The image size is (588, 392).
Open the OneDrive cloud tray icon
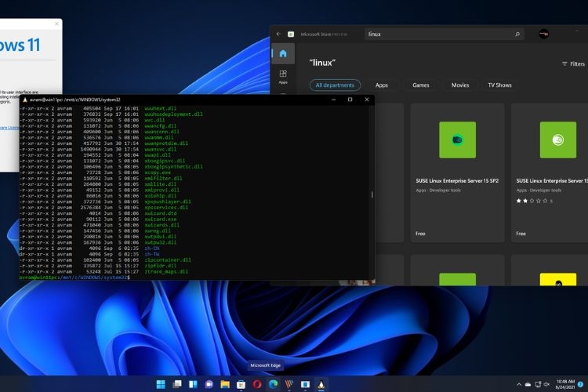(x=528, y=384)
